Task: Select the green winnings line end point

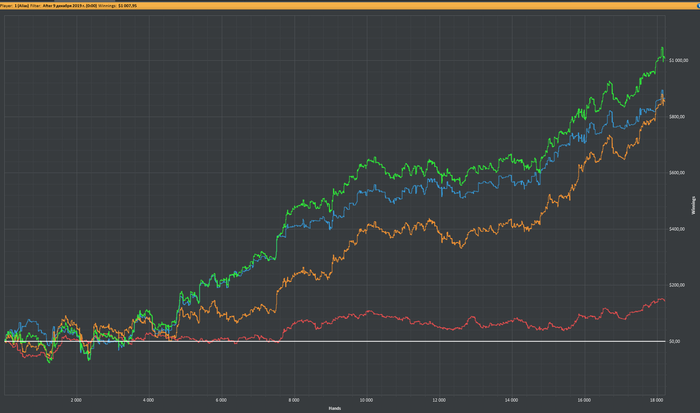Action: (x=664, y=59)
